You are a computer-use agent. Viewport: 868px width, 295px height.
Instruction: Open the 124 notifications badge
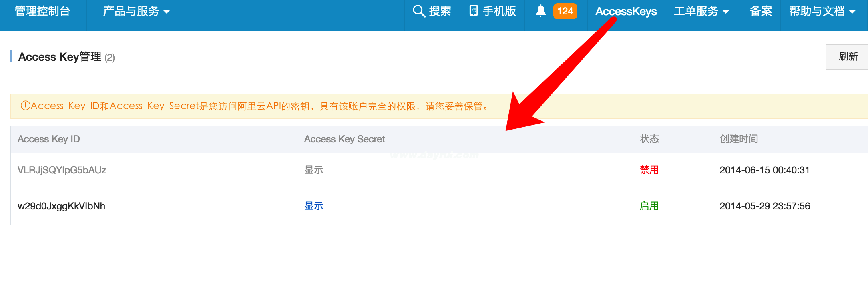(x=565, y=11)
